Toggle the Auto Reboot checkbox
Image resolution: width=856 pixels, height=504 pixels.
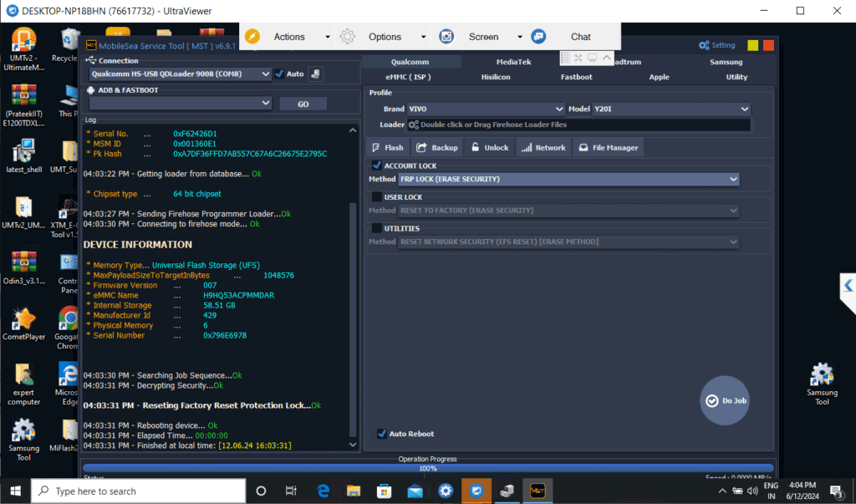(381, 434)
